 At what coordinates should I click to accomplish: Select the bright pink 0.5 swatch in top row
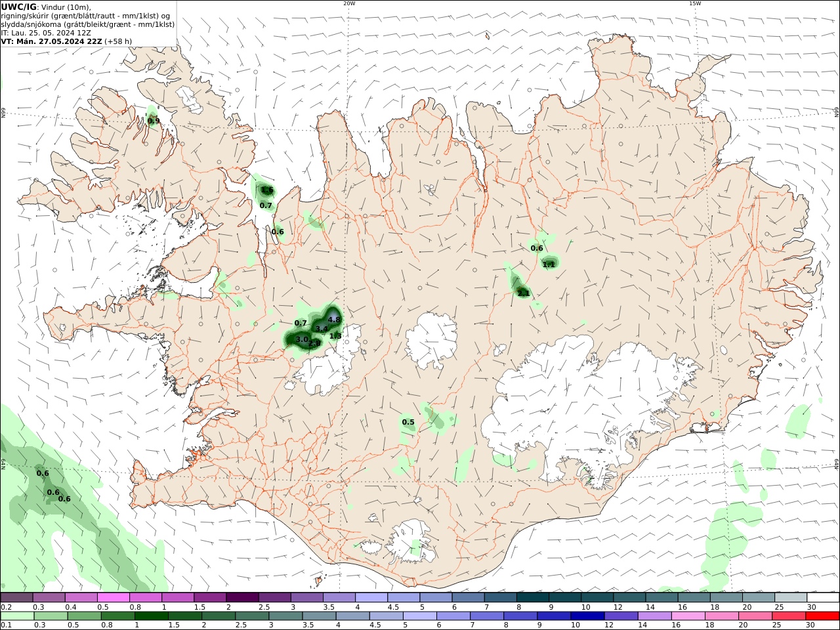[x=113, y=597]
